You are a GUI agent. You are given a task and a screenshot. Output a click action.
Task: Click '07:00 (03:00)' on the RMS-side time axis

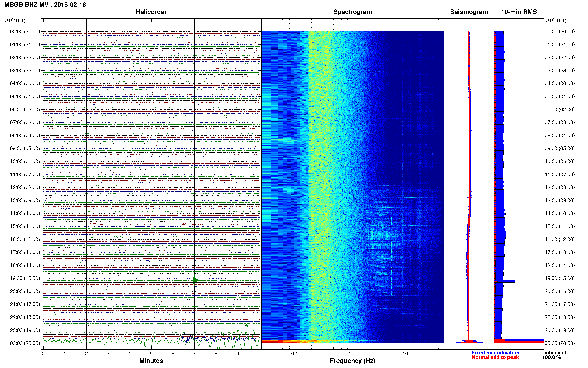(560, 122)
